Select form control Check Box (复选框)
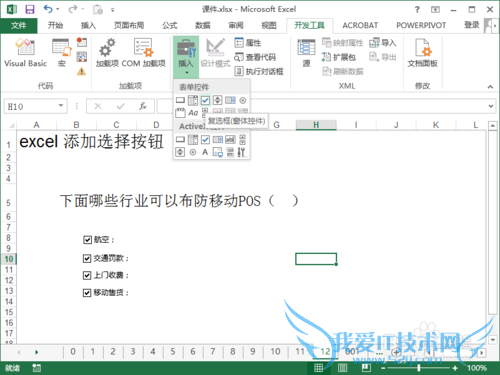This screenshot has height=375, width=500. 205,100
